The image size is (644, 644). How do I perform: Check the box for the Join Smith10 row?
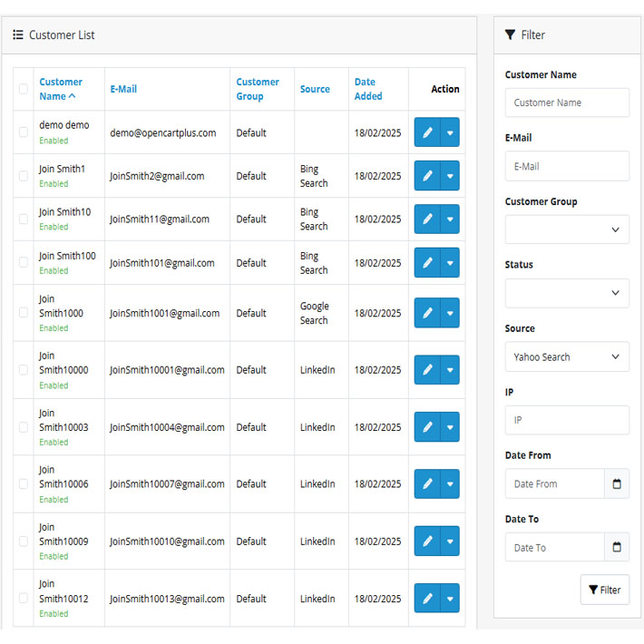click(x=24, y=219)
